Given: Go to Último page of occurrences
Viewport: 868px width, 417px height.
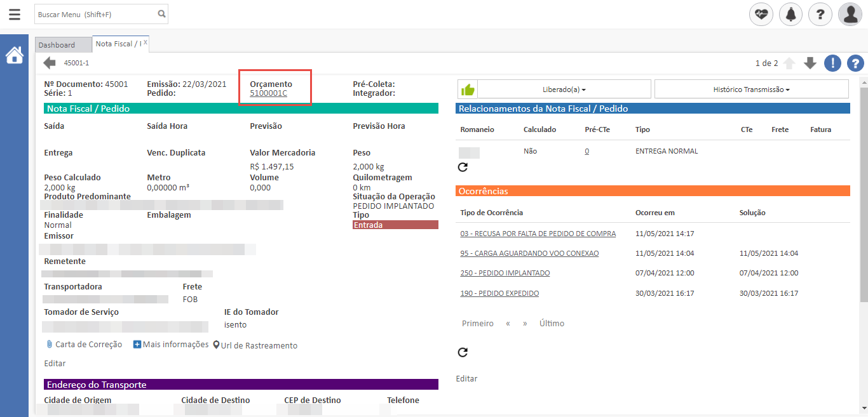Looking at the screenshot, I should coord(552,324).
